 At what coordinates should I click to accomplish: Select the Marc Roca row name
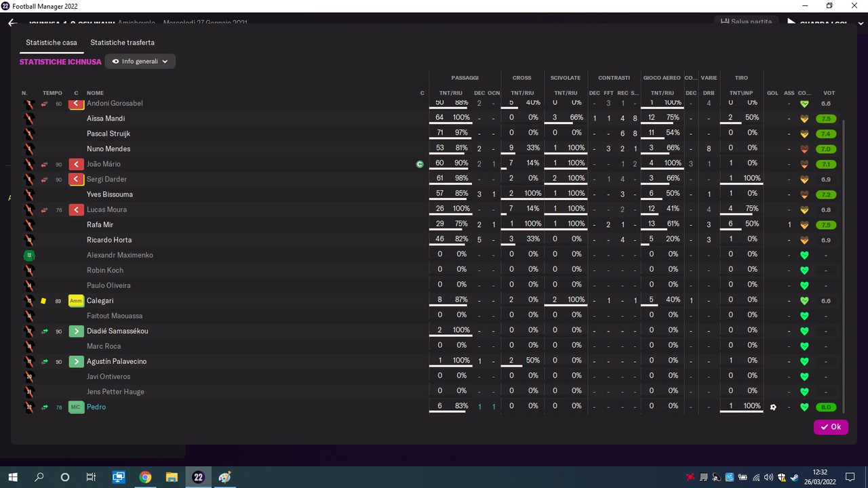(x=103, y=346)
